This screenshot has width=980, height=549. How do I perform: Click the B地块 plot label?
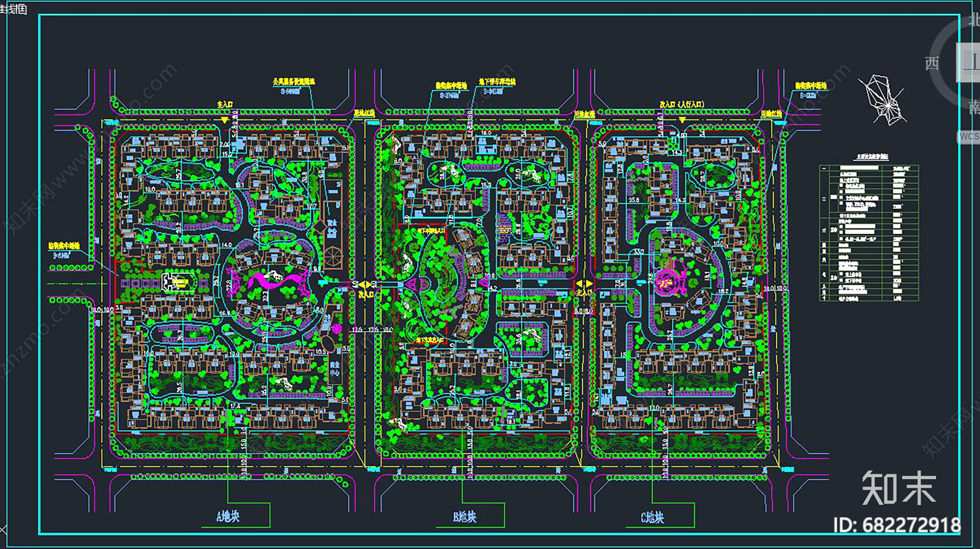tap(464, 517)
